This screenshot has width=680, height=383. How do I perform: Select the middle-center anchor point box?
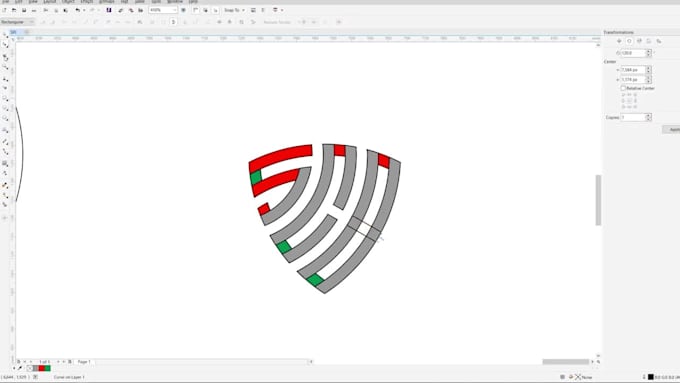pyautogui.click(x=629, y=101)
